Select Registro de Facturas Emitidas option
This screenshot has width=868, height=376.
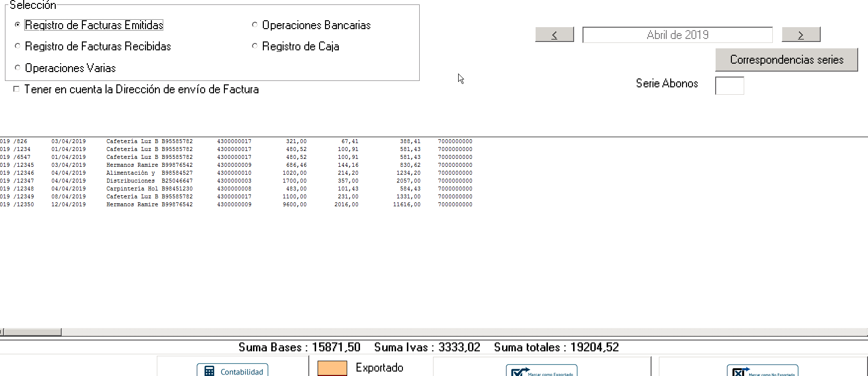pyautogui.click(x=18, y=25)
